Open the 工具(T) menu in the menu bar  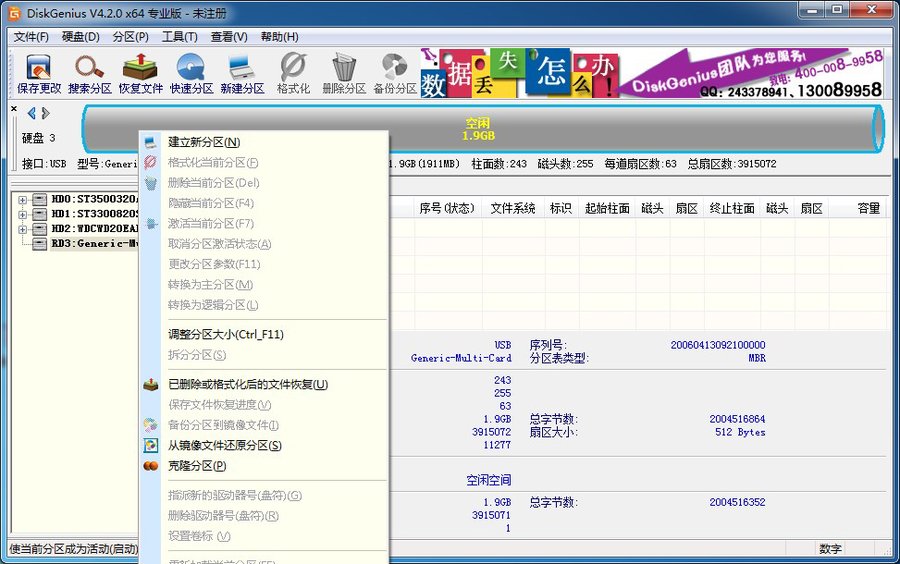(x=179, y=37)
